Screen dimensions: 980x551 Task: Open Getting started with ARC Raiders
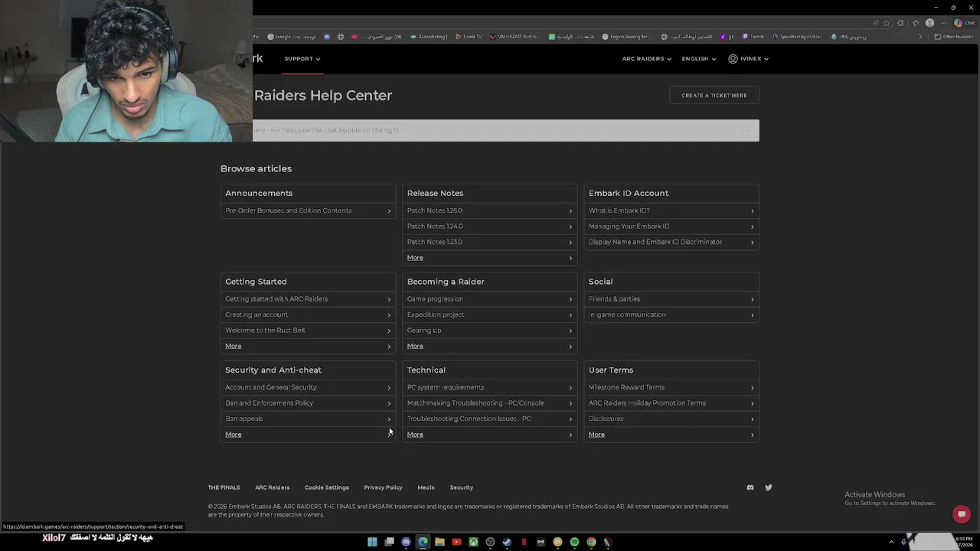309,299
